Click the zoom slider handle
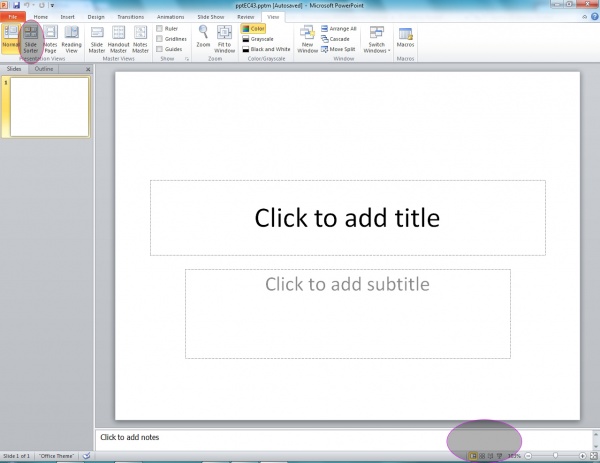This screenshot has width=600, height=463. (x=555, y=456)
